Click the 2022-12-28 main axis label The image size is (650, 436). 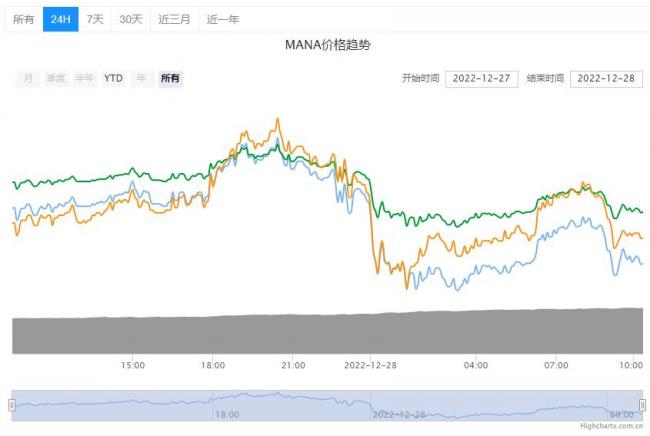370,365
